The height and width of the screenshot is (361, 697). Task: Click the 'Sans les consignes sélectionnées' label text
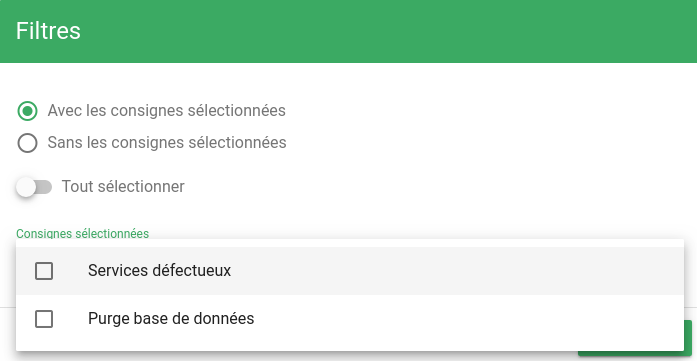point(167,143)
